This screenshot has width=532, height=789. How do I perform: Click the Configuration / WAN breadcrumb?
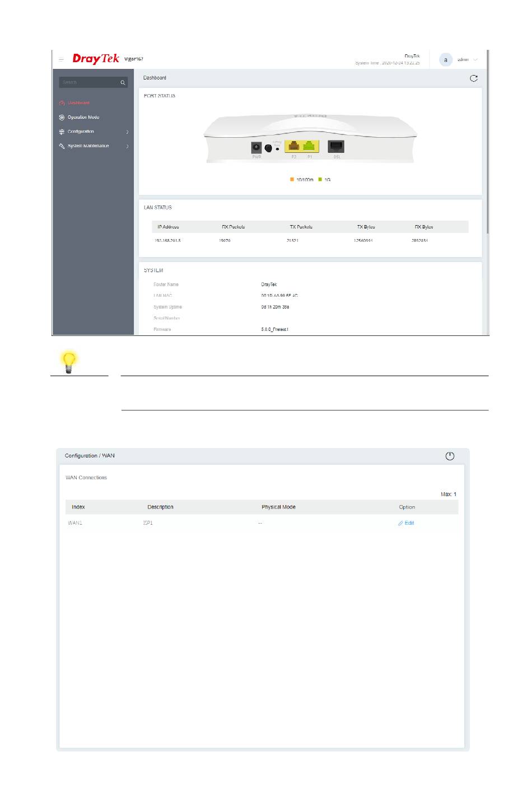pyautogui.click(x=90, y=456)
